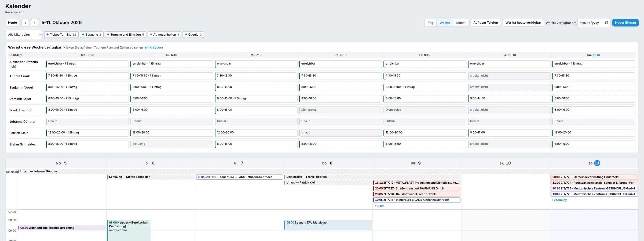
Task: Open the 08:30 Wöchentliche Teambesprechung event
Action: [x=62, y=228]
